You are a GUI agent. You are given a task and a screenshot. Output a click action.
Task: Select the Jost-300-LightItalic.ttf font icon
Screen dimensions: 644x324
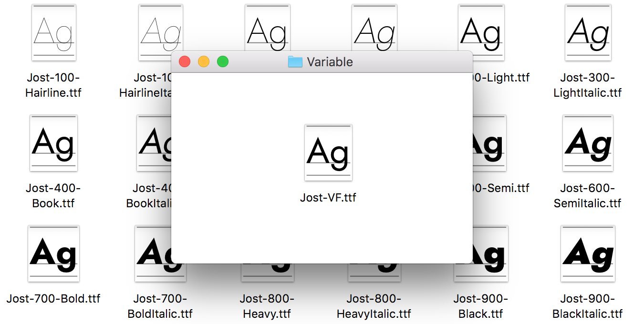588,32
